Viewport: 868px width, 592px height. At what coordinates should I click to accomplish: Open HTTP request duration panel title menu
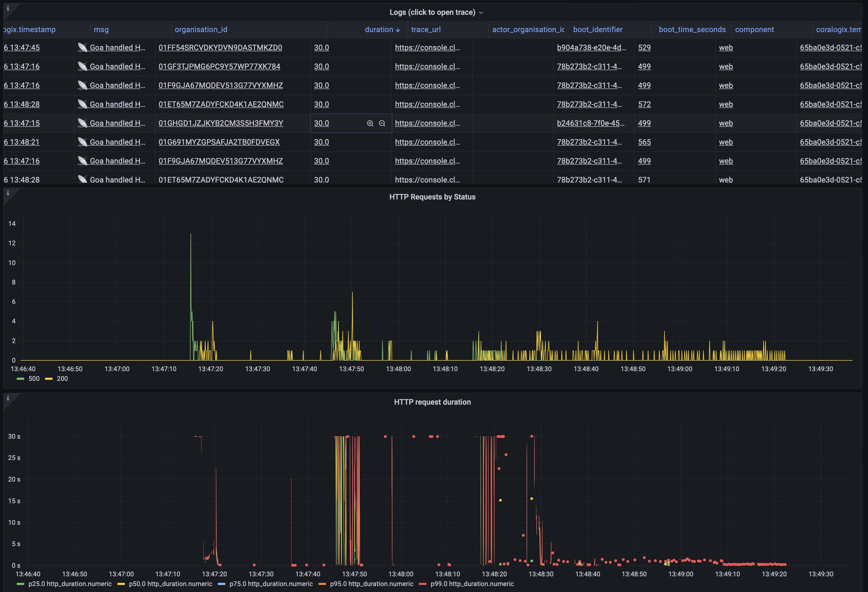[432, 402]
